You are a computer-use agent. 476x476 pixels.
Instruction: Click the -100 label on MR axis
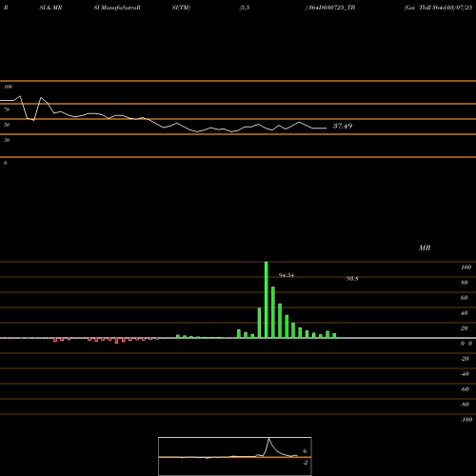click(466, 420)
